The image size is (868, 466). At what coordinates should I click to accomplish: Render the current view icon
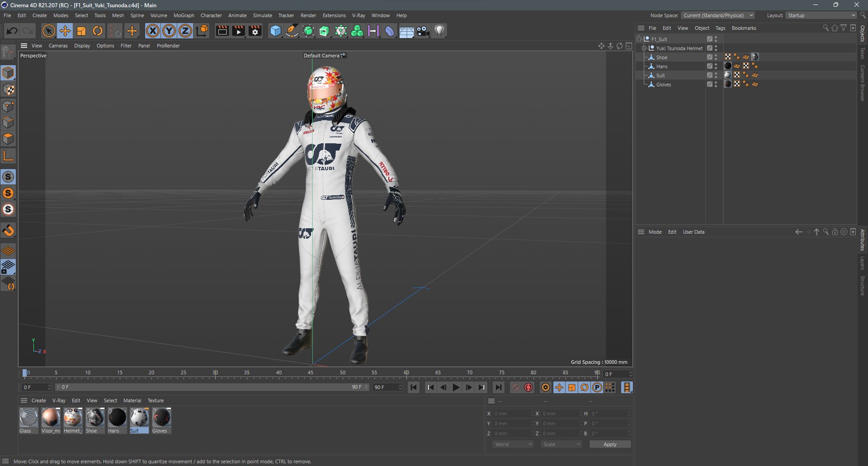point(222,31)
